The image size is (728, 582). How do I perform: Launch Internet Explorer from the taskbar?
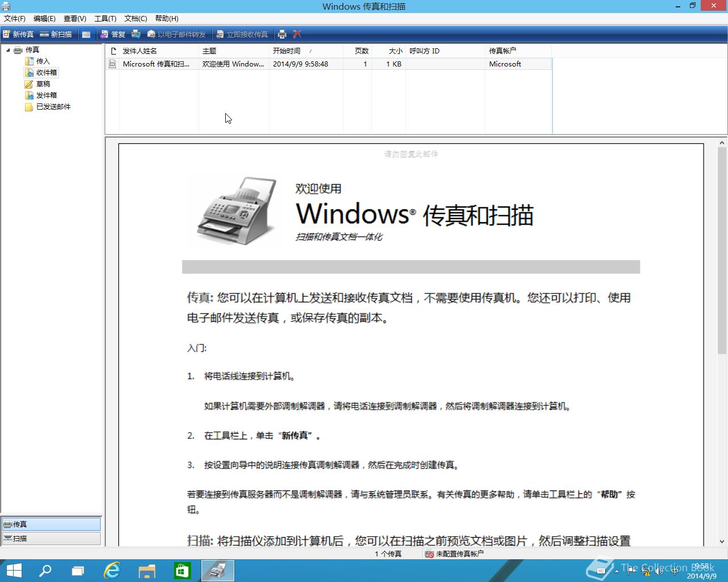(x=112, y=571)
